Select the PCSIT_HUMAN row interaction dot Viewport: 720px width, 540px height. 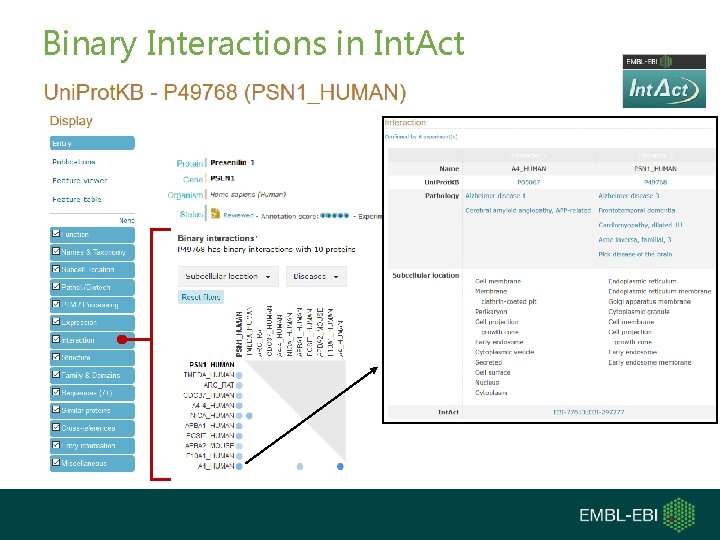point(239,436)
